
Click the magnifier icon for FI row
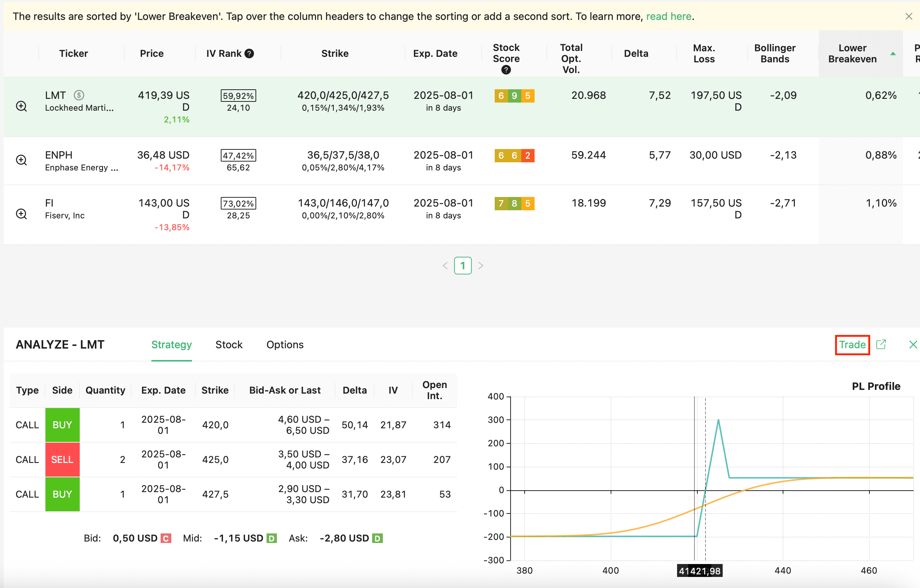(x=21, y=214)
